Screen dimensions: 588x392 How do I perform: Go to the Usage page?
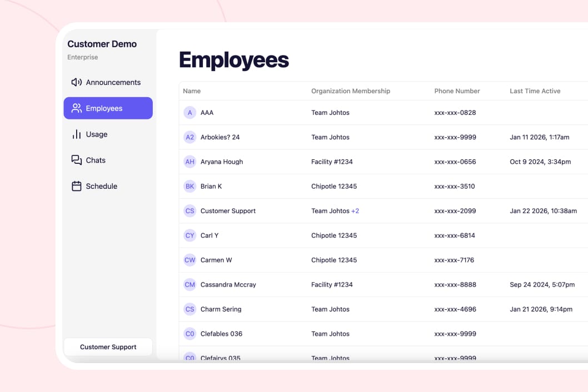tap(108, 134)
